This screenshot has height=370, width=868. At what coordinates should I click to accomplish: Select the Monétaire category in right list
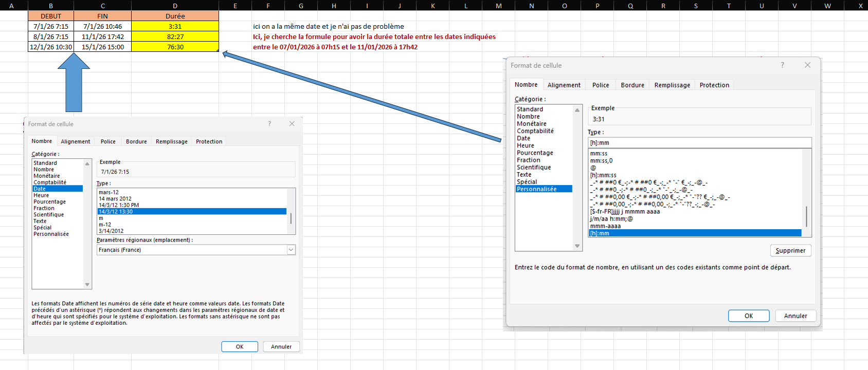click(532, 124)
